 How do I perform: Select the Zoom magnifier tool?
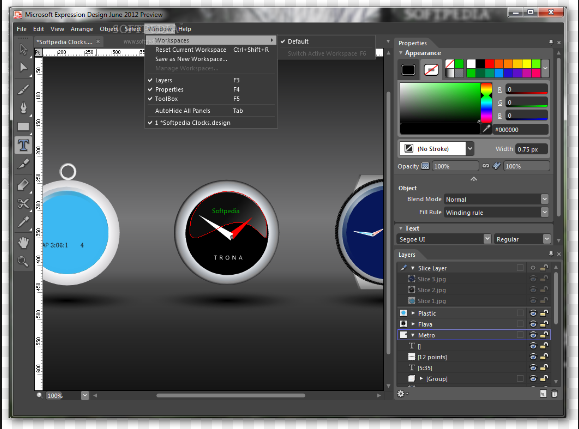tap(23, 261)
